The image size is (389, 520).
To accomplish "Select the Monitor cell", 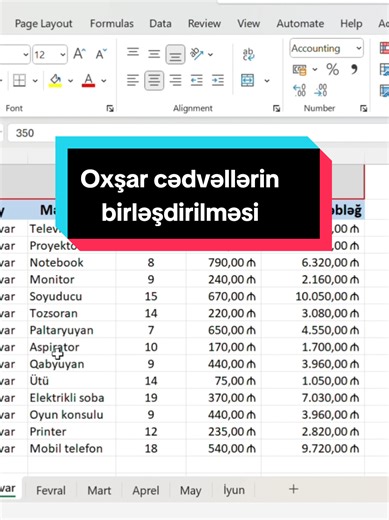I will (72, 279).
